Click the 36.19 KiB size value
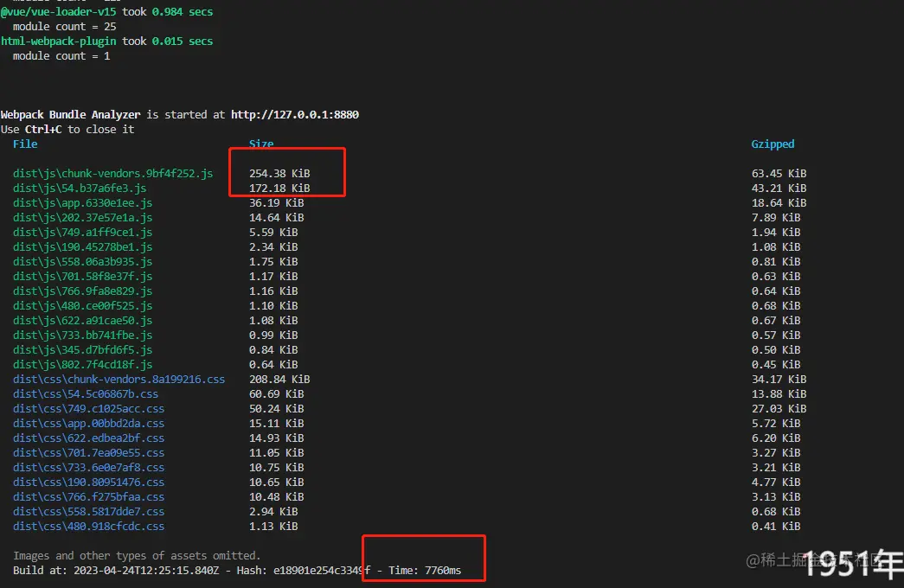 [x=276, y=203]
